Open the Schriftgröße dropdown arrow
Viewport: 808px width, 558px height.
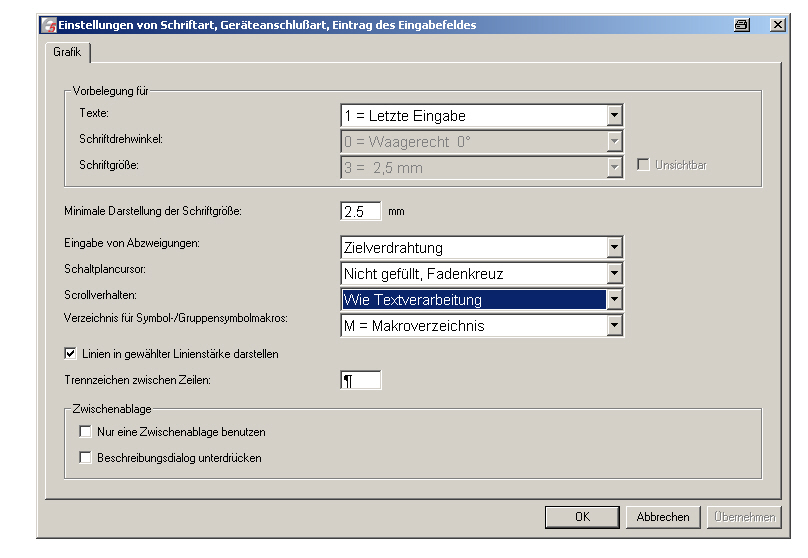[614, 167]
